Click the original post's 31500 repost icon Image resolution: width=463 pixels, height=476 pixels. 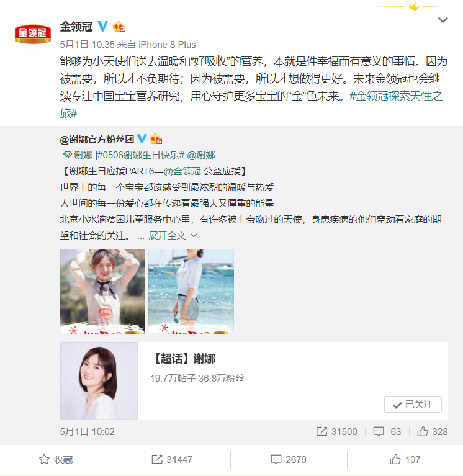point(337,432)
